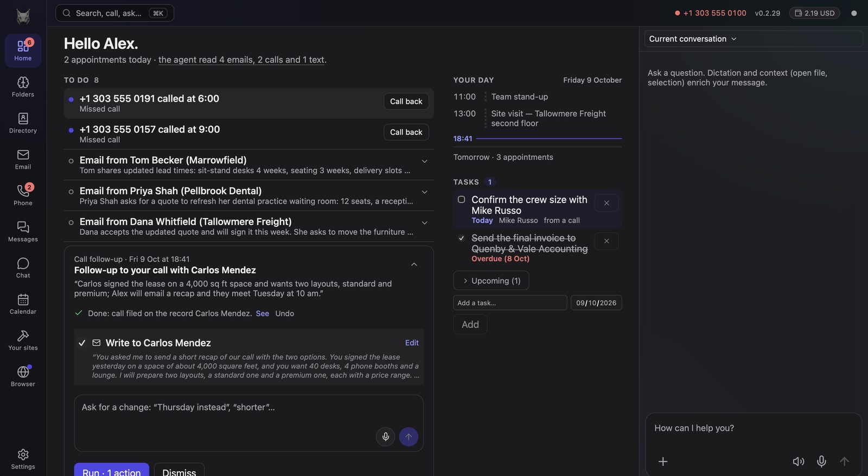Click the Add a task input field
Screen dimensions: 868x476
tap(510, 303)
